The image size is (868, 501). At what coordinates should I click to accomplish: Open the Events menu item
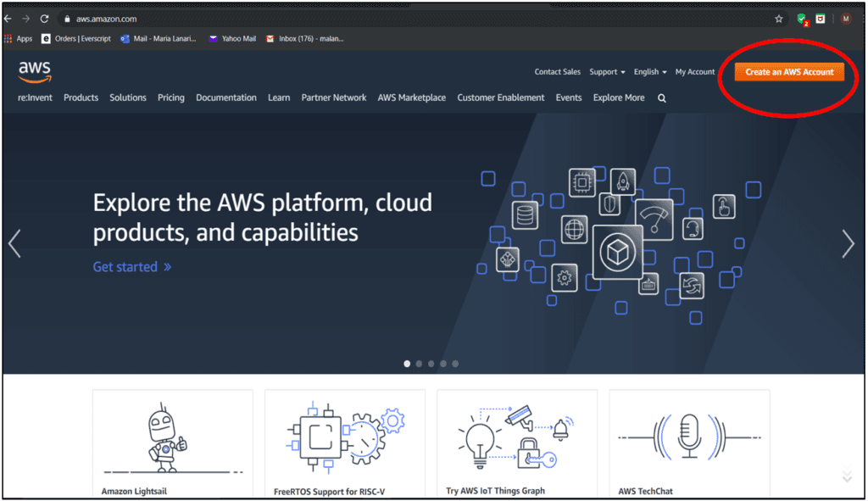(569, 97)
